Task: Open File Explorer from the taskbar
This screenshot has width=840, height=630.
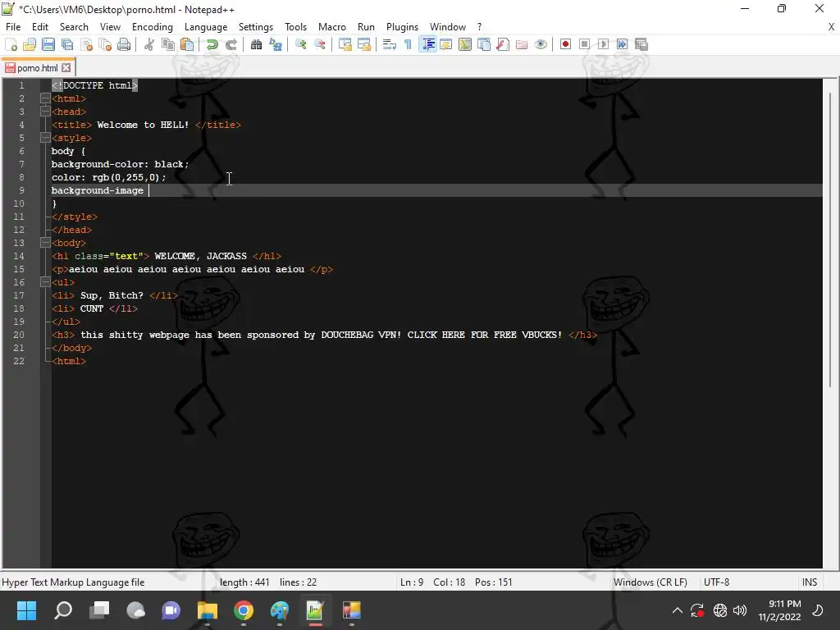Action: tap(208, 610)
